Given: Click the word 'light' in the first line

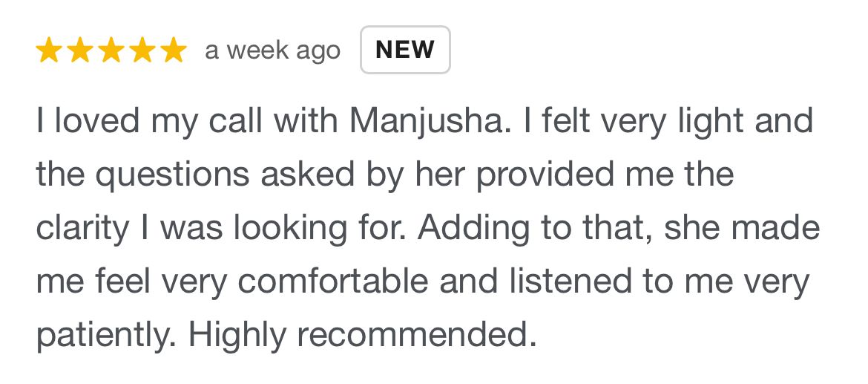Looking at the screenshot, I should pos(710,123).
